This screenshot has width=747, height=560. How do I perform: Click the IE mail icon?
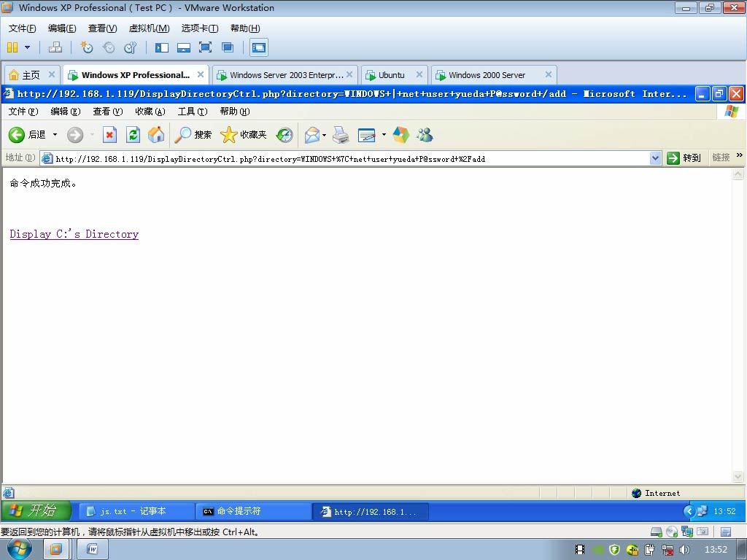tap(312, 135)
